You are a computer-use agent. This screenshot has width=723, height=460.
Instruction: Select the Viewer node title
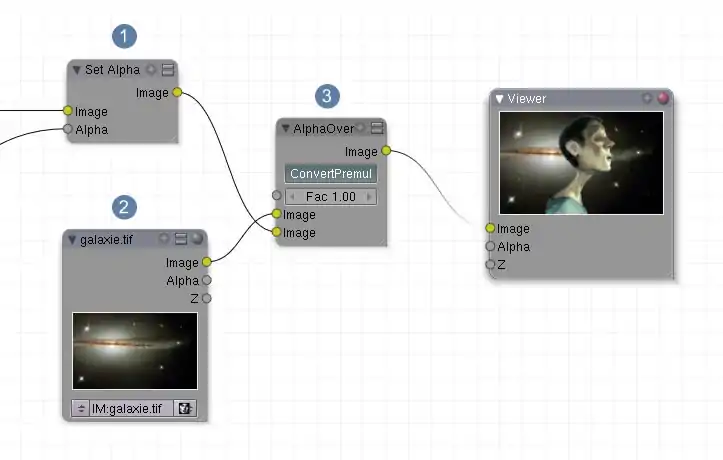click(527, 99)
